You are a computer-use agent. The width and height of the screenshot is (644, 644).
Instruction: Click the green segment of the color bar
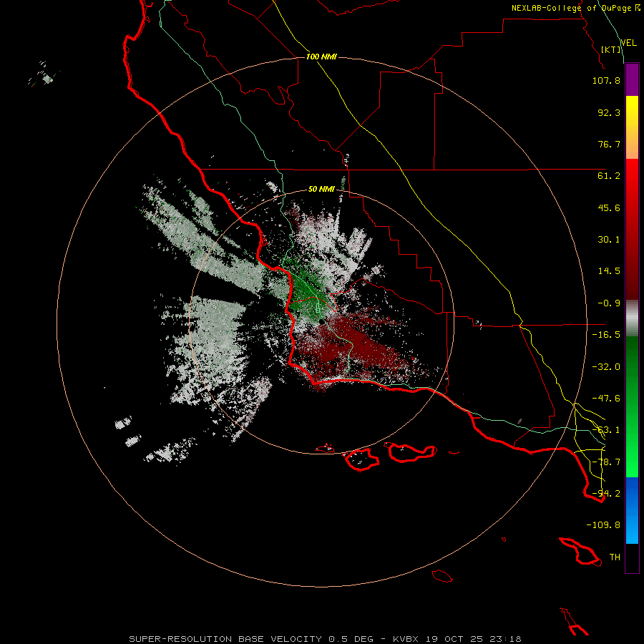pos(632,406)
